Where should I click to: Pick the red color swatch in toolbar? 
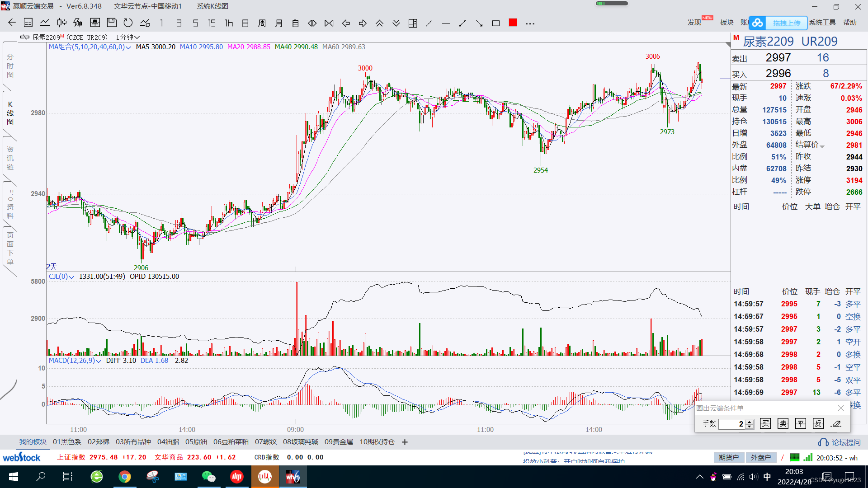click(513, 23)
